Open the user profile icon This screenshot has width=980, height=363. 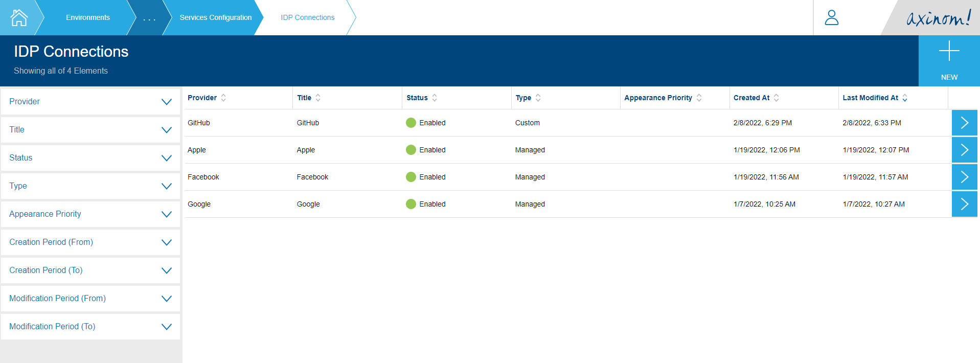pos(831,18)
